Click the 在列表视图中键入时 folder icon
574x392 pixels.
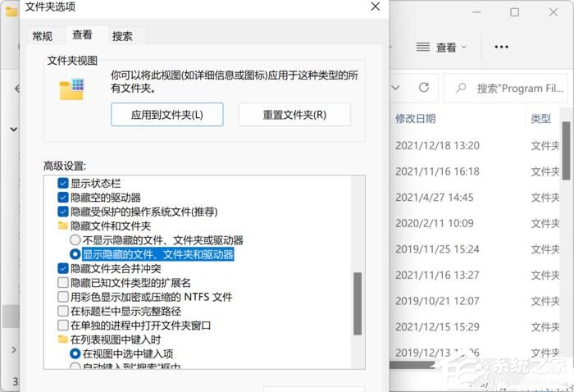click(63, 339)
